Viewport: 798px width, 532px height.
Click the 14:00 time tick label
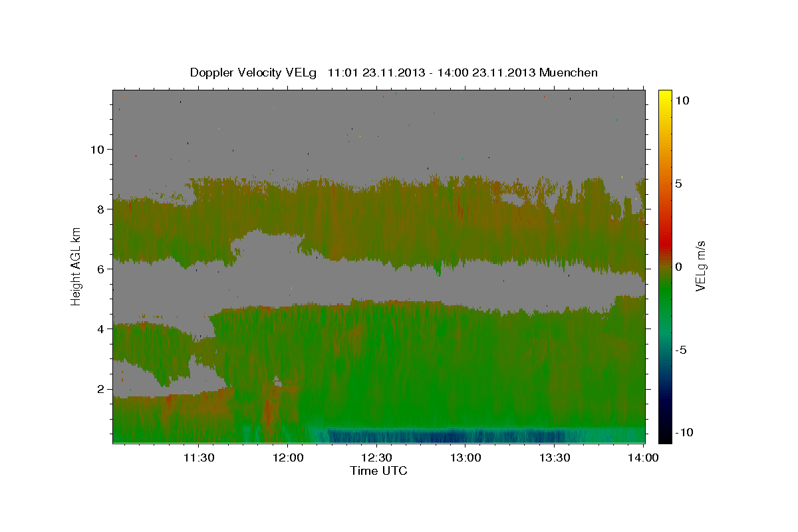tap(644, 458)
